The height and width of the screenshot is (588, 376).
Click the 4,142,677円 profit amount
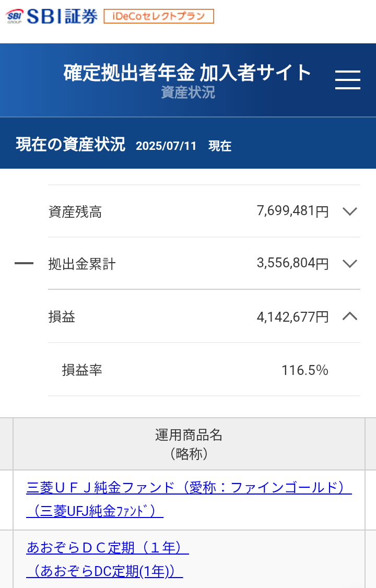click(293, 317)
